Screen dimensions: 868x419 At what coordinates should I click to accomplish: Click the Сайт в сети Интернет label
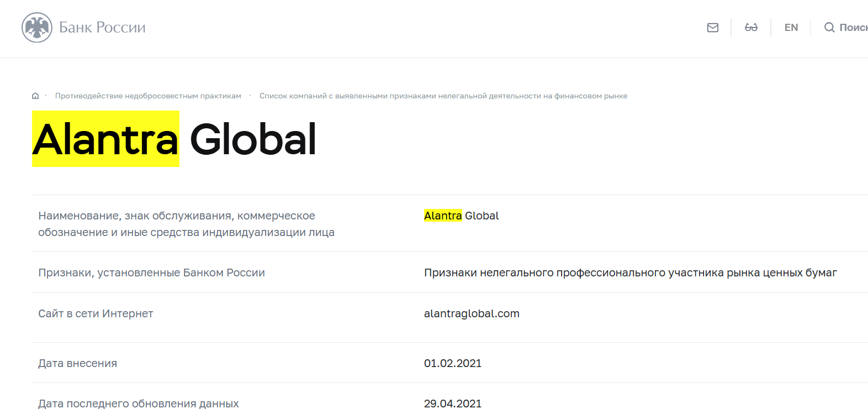click(x=96, y=313)
